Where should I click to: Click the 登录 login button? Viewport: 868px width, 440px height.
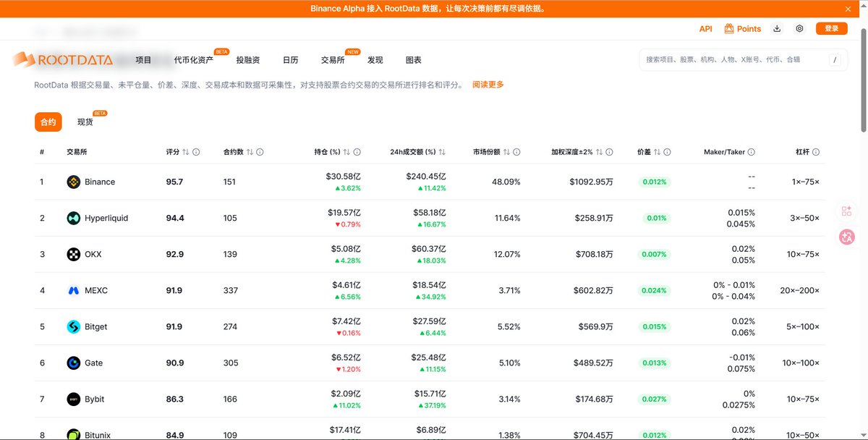(x=832, y=28)
